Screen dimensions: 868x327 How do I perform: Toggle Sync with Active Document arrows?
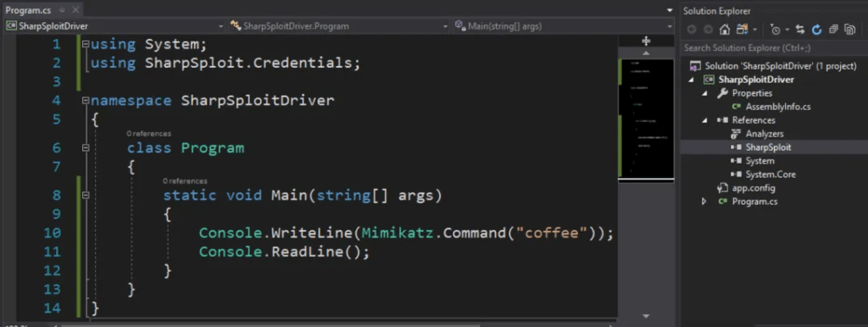(x=800, y=30)
